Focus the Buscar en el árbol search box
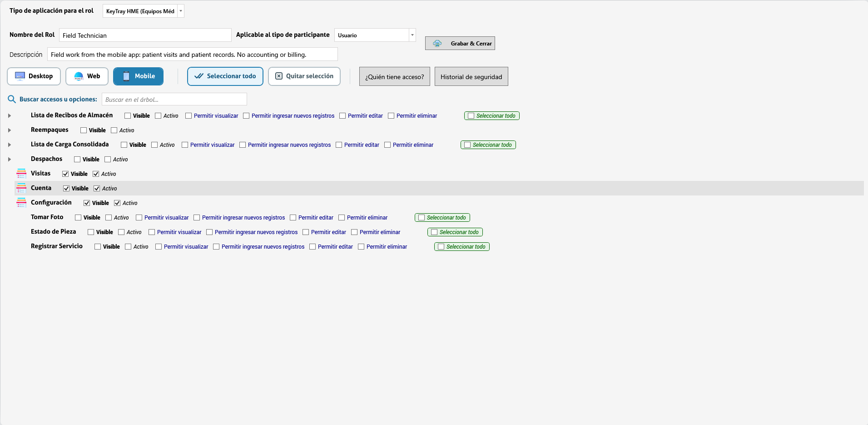 pyautogui.click(x=174, y=99)
